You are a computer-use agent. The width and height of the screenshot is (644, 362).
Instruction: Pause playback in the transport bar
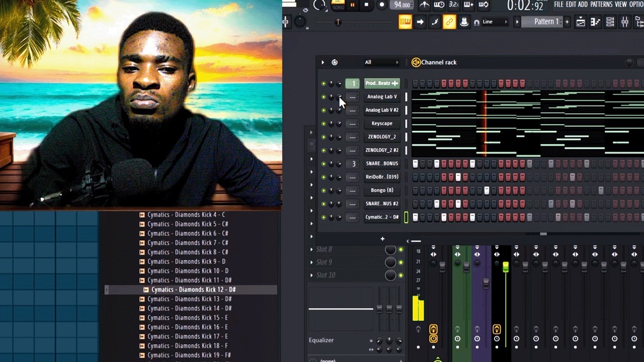352,5
